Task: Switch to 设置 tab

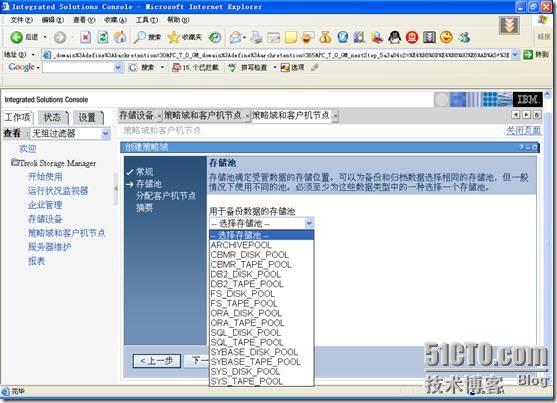Action: 87,117
